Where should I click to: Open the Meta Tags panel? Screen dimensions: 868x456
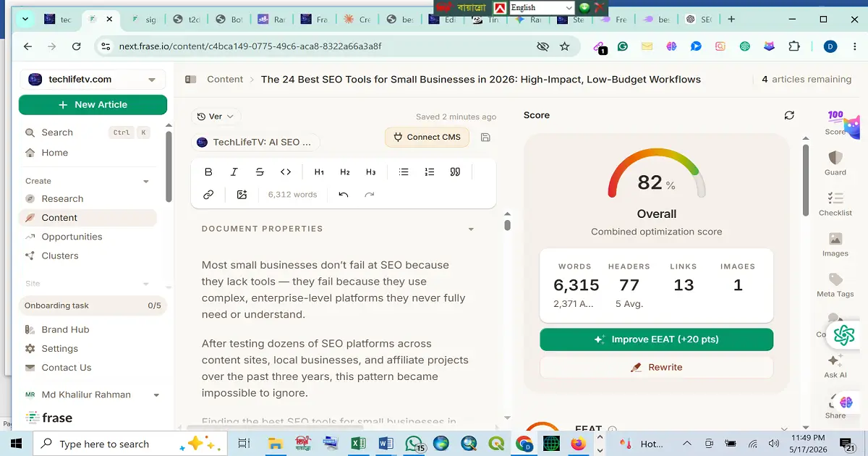pyautogui.click(x=835, y=285)
